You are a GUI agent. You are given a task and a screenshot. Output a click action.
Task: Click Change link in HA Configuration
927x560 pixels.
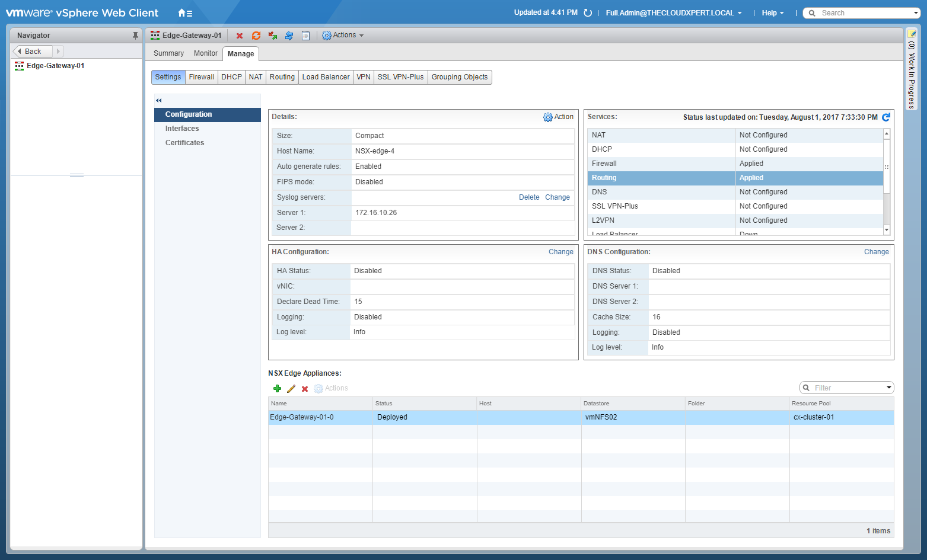560,252
